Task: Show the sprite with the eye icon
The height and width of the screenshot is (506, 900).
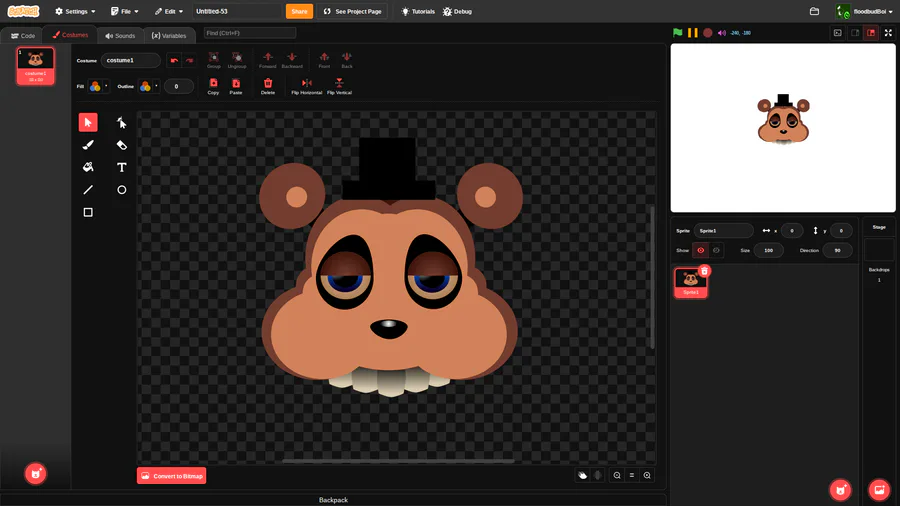Action: (700, 250)
